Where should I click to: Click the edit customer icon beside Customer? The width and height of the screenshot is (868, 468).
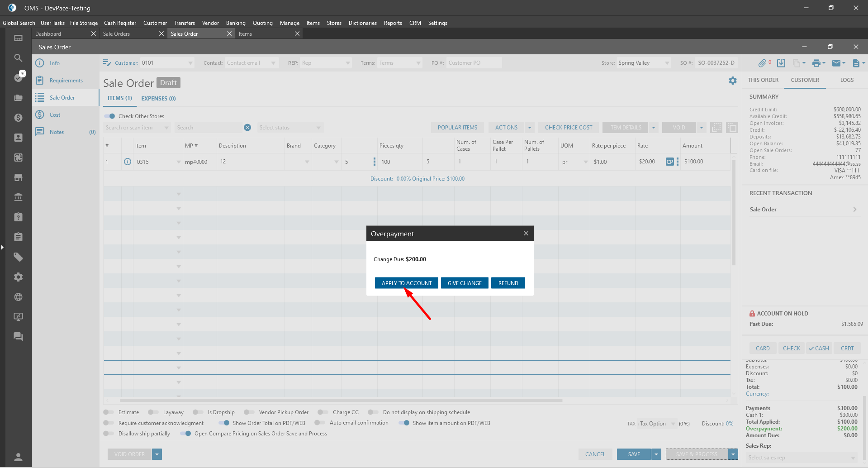click(107, 63)
